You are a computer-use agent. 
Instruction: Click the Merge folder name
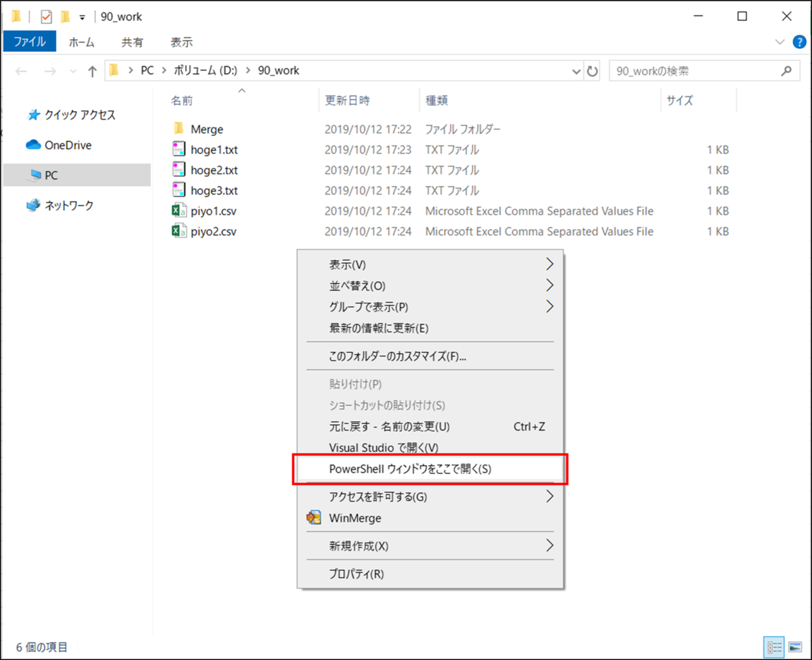point(207,129)
